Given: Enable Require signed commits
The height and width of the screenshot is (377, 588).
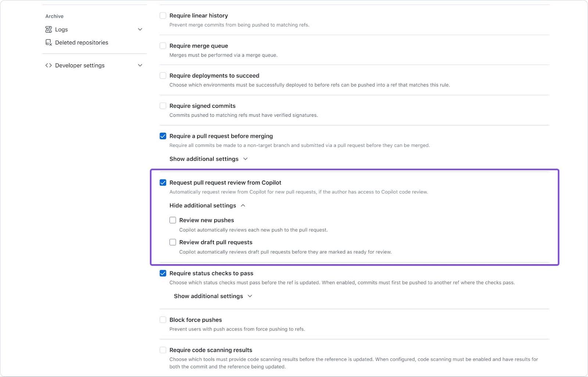Looking at the screenshot, I should 163,106.
